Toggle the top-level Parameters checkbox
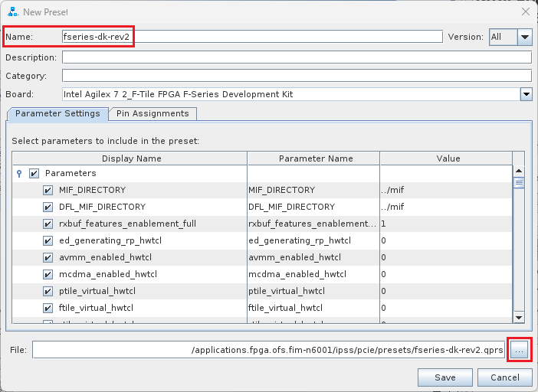Image resolution: width=538 pixels, height=392 pixels. [34, 174]
